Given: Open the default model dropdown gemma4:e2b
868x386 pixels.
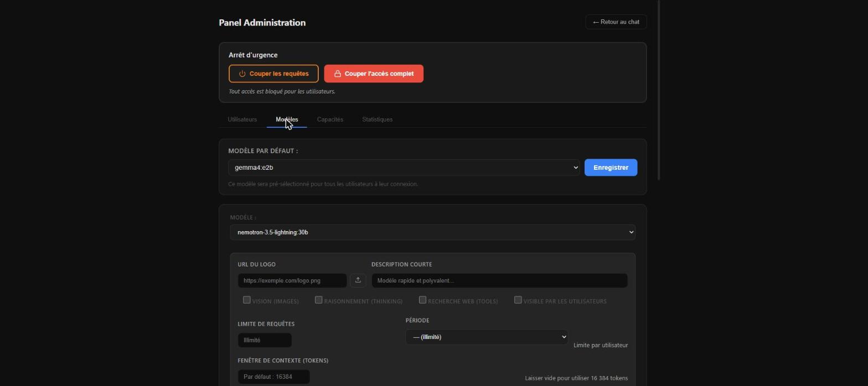Looking at the screenshot, I should tap(404, 168).
